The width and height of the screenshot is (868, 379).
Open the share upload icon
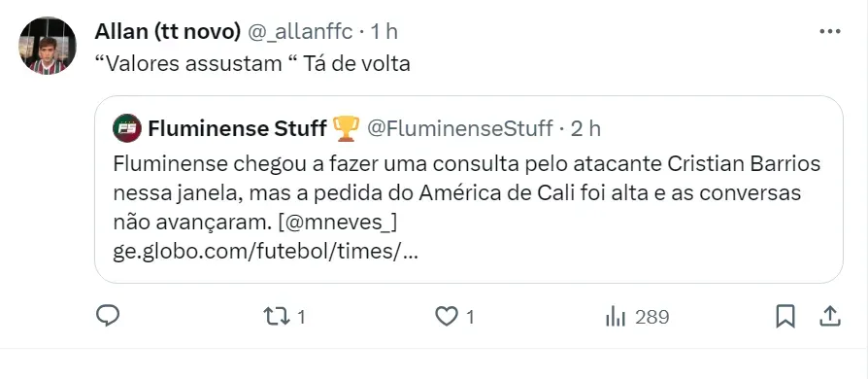pyautogui.click(x=830, y=317)
